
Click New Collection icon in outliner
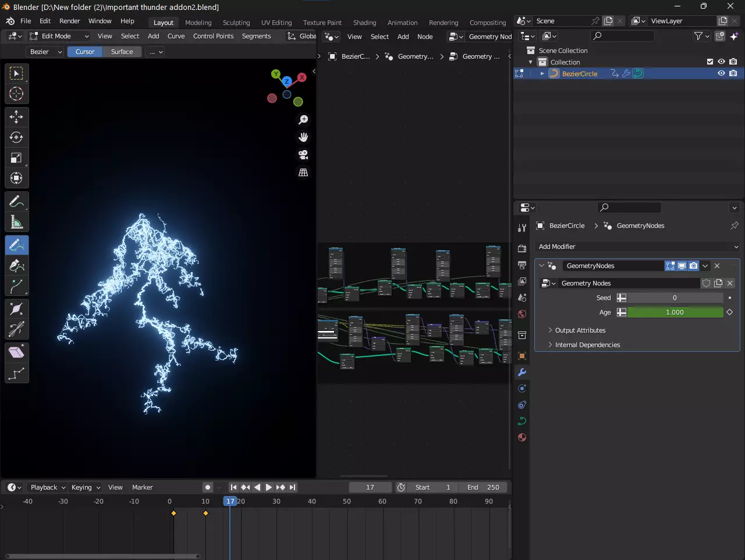(x=720, y=36)
